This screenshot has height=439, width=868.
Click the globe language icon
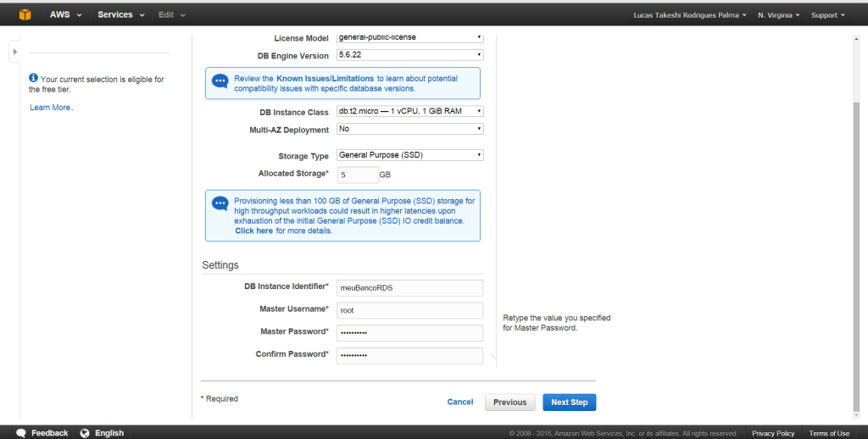(x=85, y=433)
